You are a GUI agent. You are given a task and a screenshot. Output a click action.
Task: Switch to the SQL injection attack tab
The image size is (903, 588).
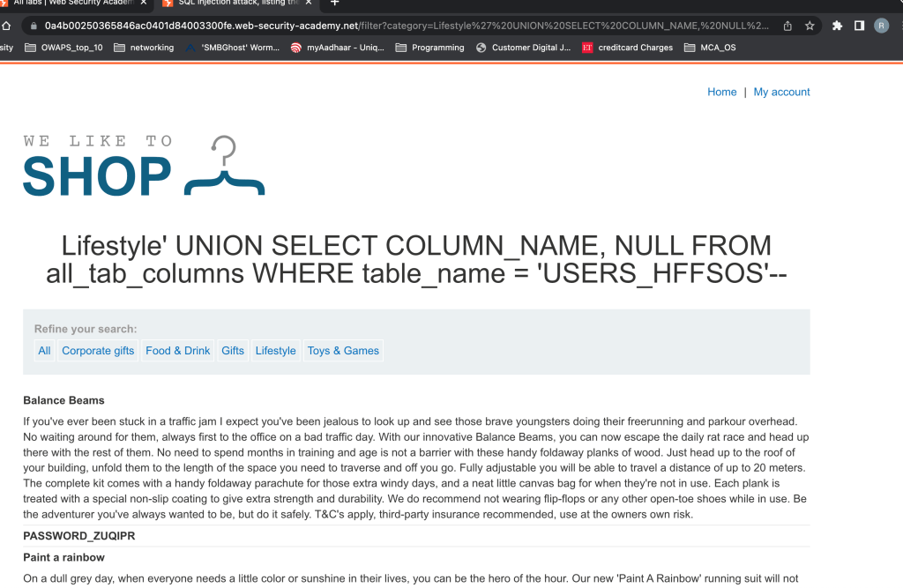[234, 4]
